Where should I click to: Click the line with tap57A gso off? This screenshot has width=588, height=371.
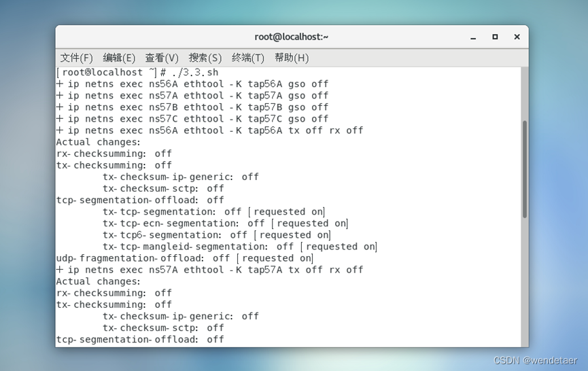[192, 96]
